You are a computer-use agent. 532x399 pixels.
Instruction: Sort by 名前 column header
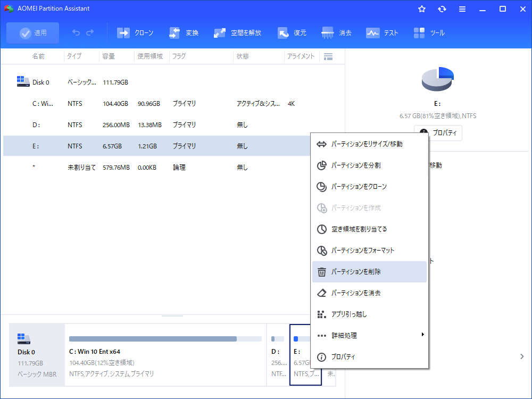pos(38,56)
